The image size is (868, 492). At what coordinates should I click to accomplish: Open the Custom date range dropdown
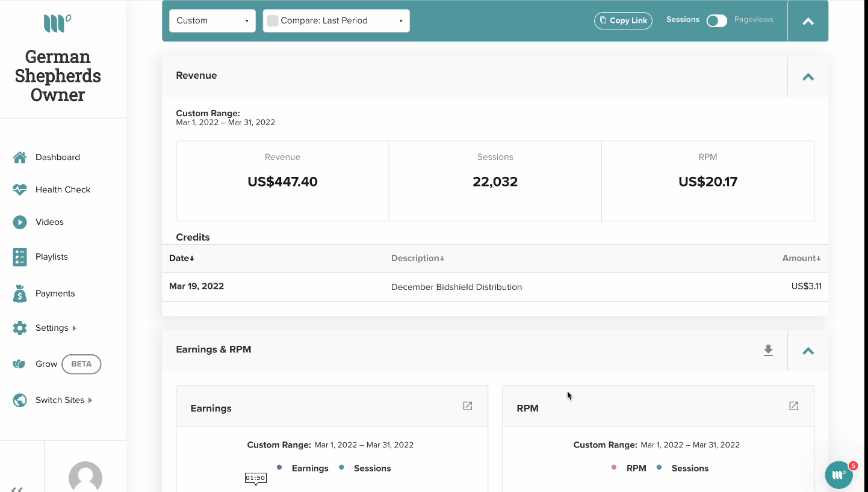212,20
